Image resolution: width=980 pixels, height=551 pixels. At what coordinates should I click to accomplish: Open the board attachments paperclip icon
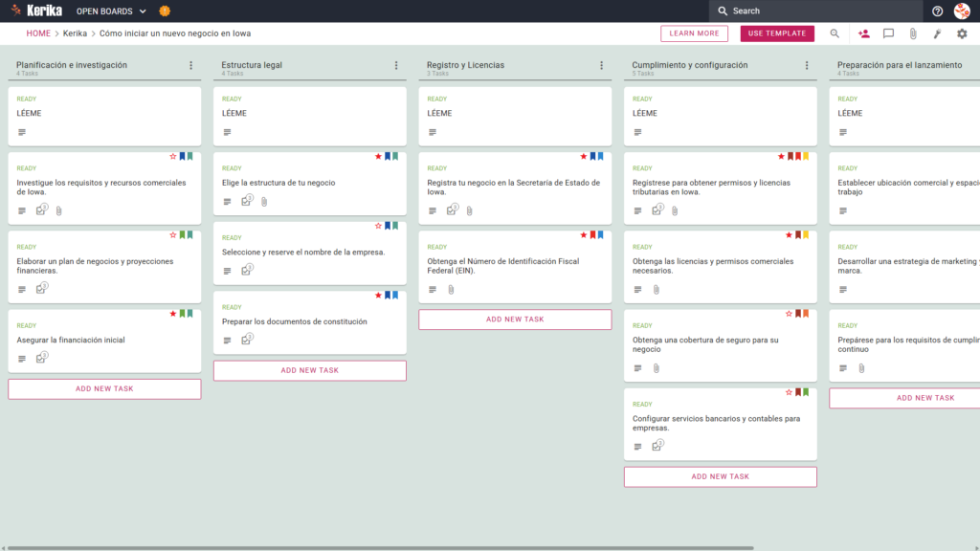click(x=913, y=33)
